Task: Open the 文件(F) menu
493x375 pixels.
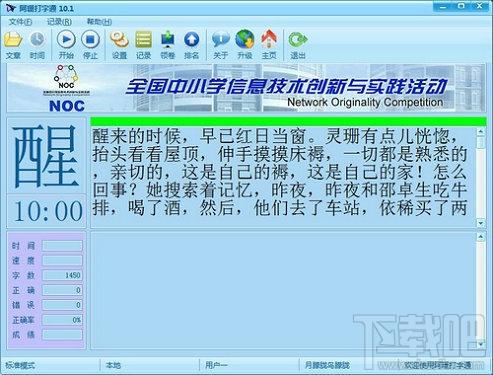Action: 20,22
